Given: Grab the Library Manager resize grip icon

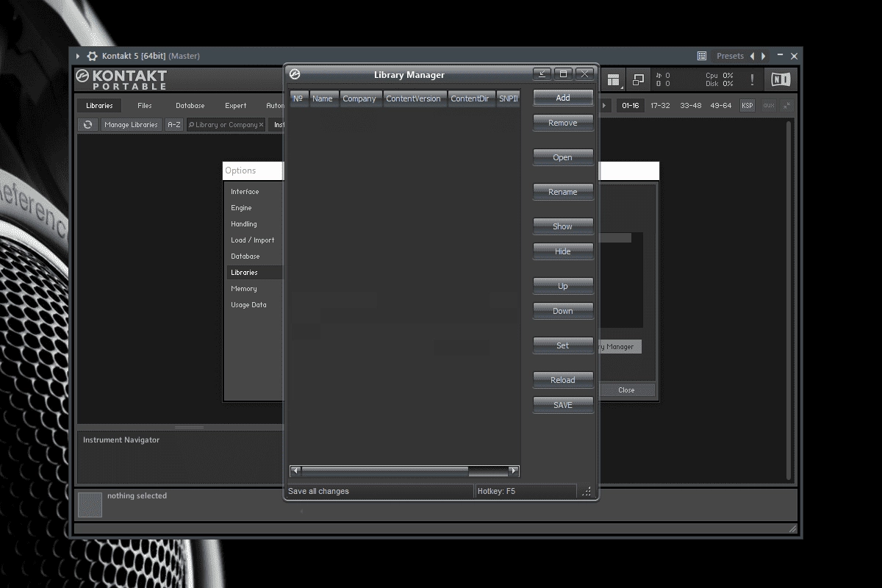Looking at the screenshot, I should click(587, 491).
